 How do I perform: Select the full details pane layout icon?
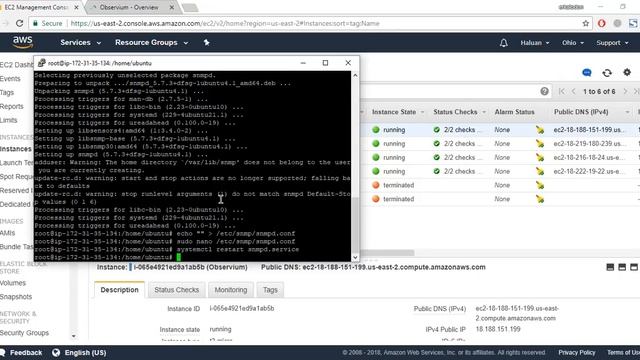click(x=634, y=267)
